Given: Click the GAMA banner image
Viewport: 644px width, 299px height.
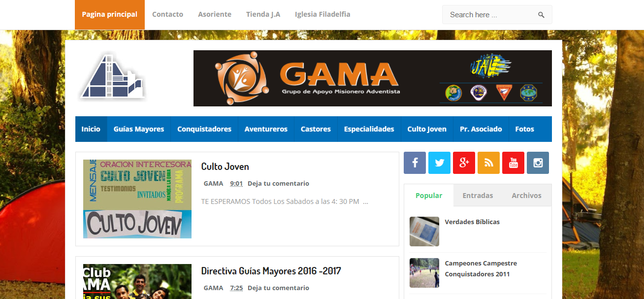Looking at the screenshot, I should 372,78.
